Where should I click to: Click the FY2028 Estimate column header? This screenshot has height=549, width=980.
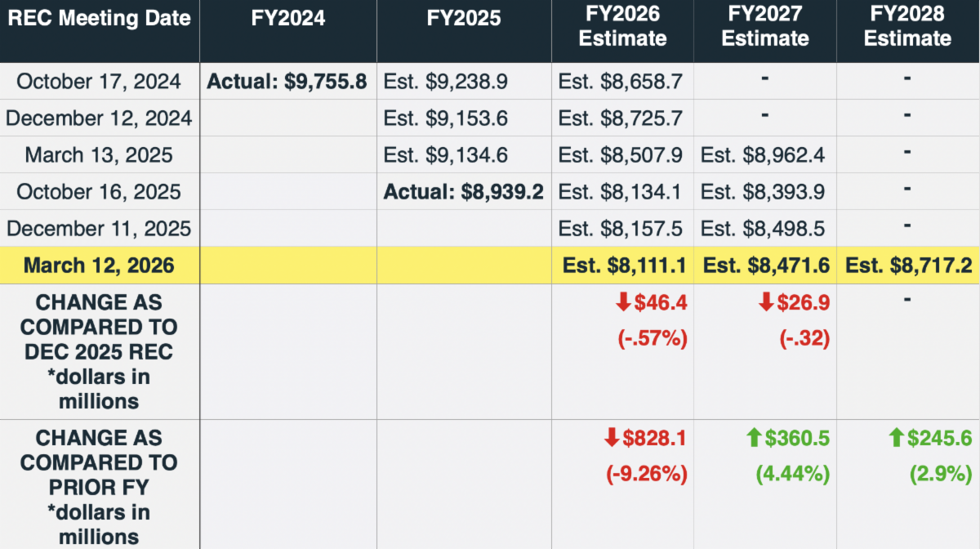point(907,27)
